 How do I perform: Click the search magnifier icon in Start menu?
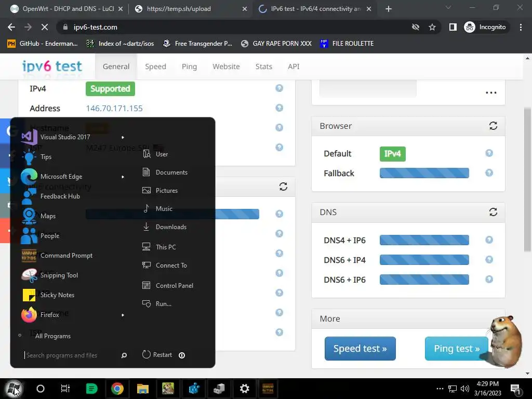[124, 355]
